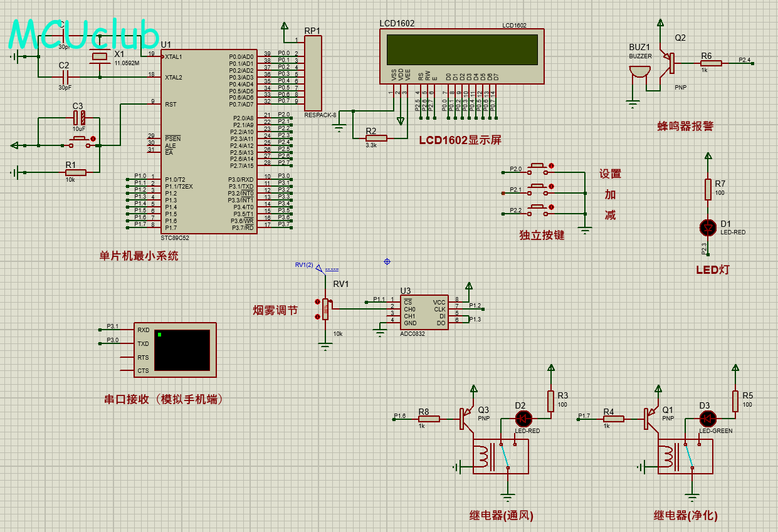Click the D3 LED-GREEN diode
This screenshot has width=778, height=532.
point(708,418)
